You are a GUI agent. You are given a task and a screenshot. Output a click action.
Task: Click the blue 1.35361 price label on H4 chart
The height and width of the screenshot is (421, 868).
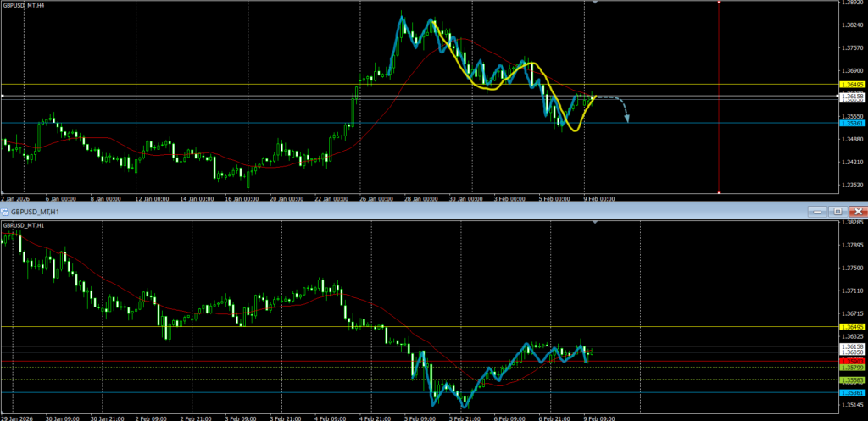point(851,124)
